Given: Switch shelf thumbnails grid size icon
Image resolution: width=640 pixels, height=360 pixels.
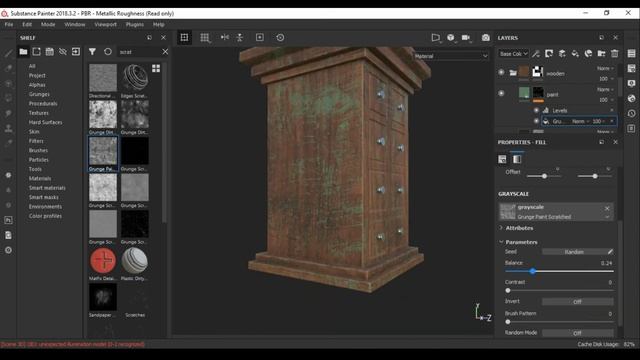Looking at the screenshot, I should [x=156, y=69].
